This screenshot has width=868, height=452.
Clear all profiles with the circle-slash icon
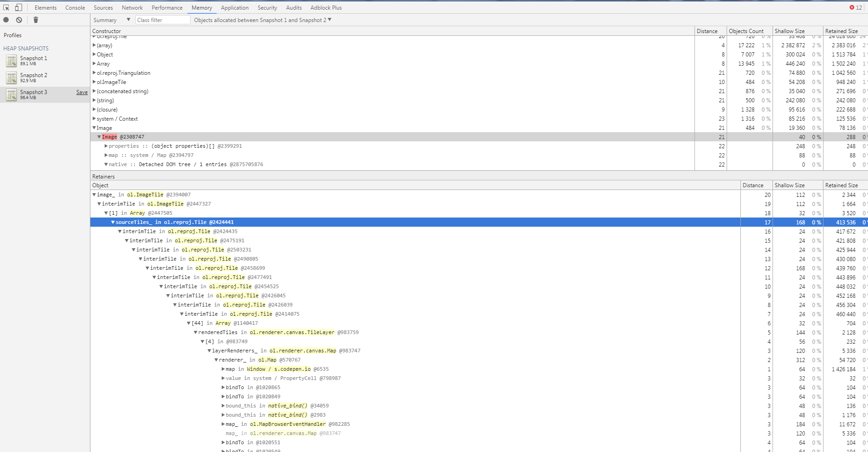19,20
